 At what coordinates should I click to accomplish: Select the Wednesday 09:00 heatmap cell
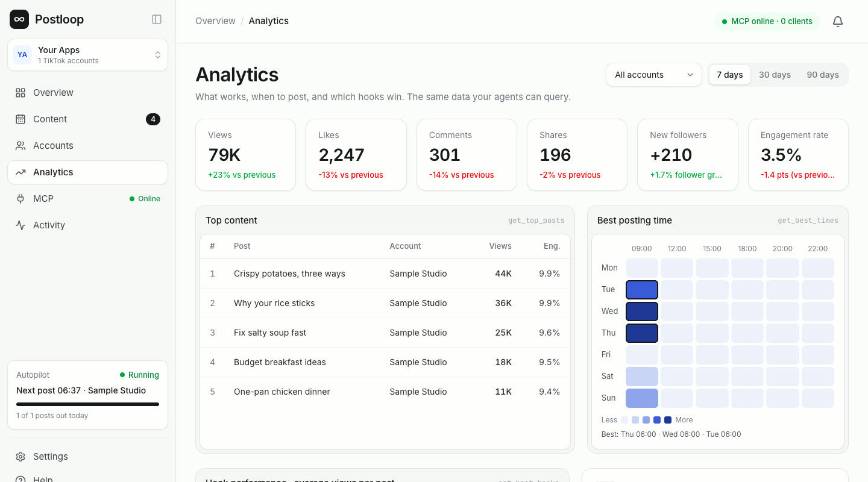(x=642, y=311)
